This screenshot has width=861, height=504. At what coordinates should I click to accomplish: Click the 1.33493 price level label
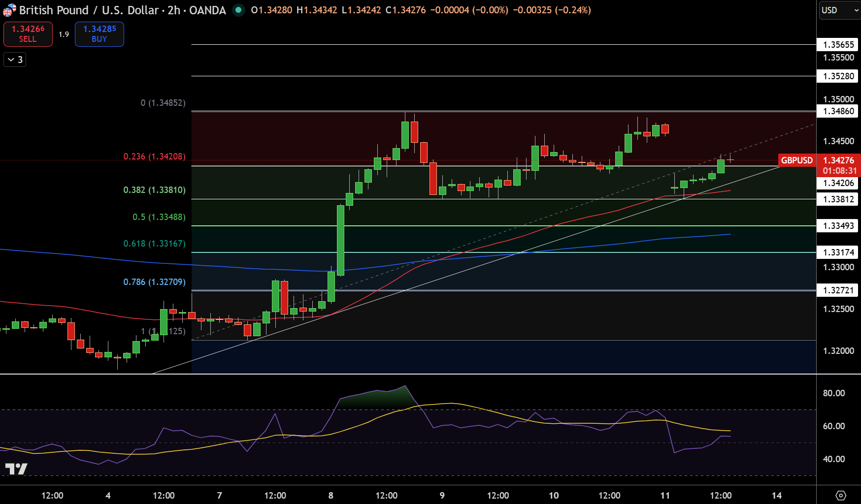pos(838,226)
